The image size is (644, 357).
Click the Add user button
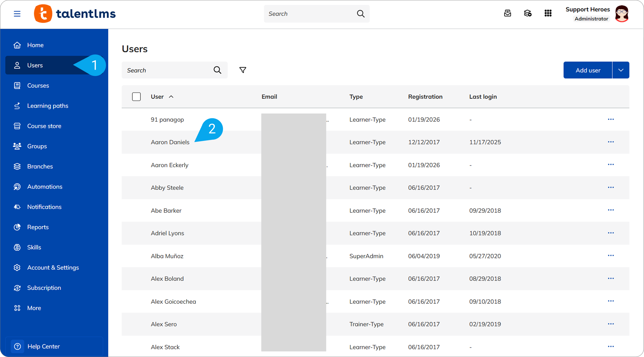[x=588, y=70]
